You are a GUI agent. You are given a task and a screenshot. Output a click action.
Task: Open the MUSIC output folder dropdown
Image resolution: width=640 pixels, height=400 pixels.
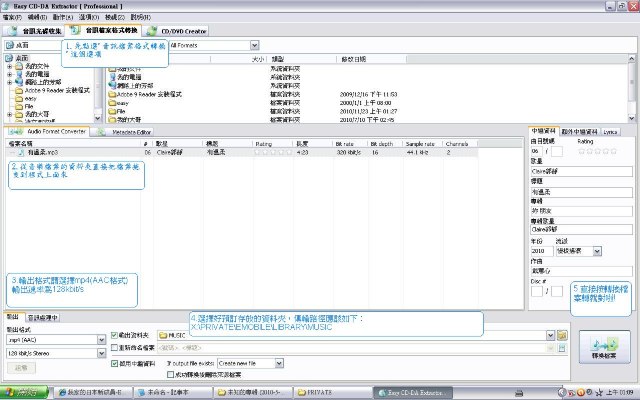(550, 335)
